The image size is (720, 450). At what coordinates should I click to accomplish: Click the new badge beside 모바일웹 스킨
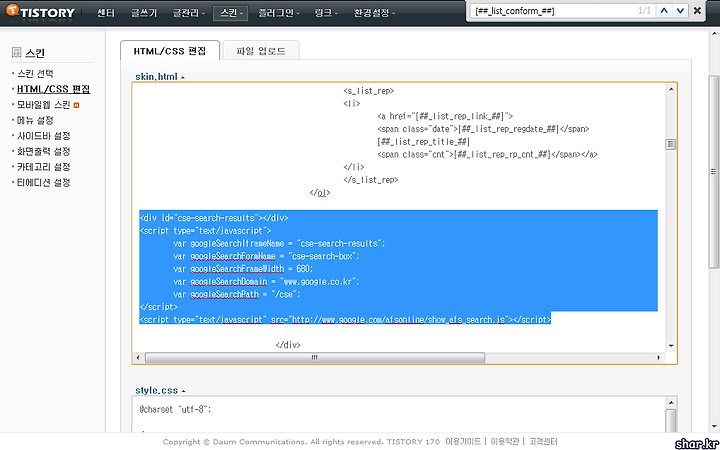click(76, 105)
